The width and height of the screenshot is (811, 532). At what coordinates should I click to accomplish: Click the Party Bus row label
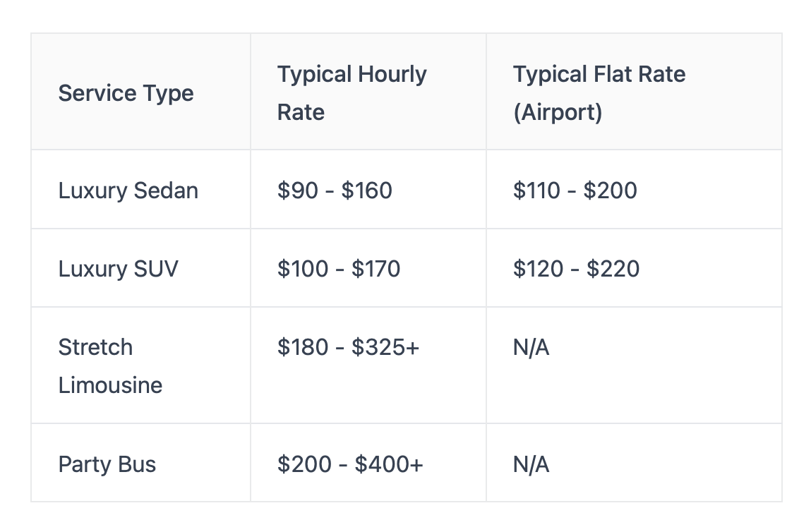[x=107, y=464]
